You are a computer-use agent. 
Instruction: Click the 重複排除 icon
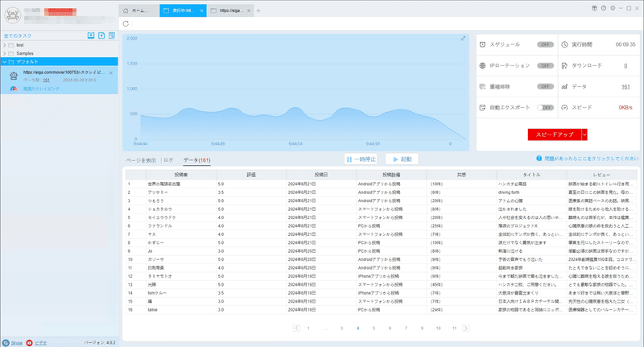(482, 87)
